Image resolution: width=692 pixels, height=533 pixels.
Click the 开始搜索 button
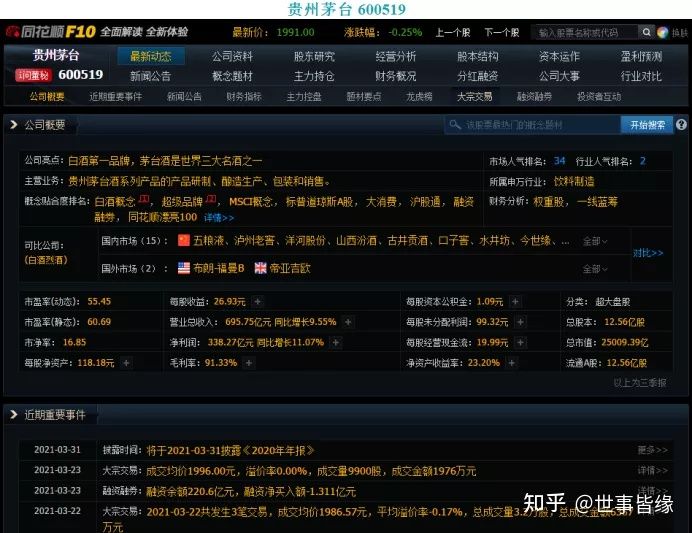tap(647, 125)
